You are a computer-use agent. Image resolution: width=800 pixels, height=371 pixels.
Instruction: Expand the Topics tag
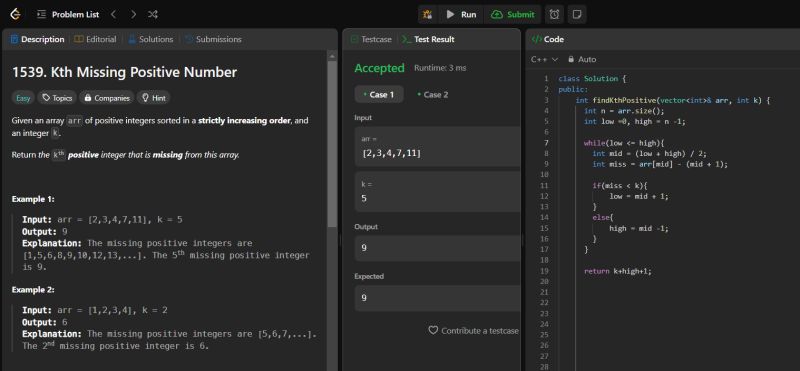(x=57, y=98)
